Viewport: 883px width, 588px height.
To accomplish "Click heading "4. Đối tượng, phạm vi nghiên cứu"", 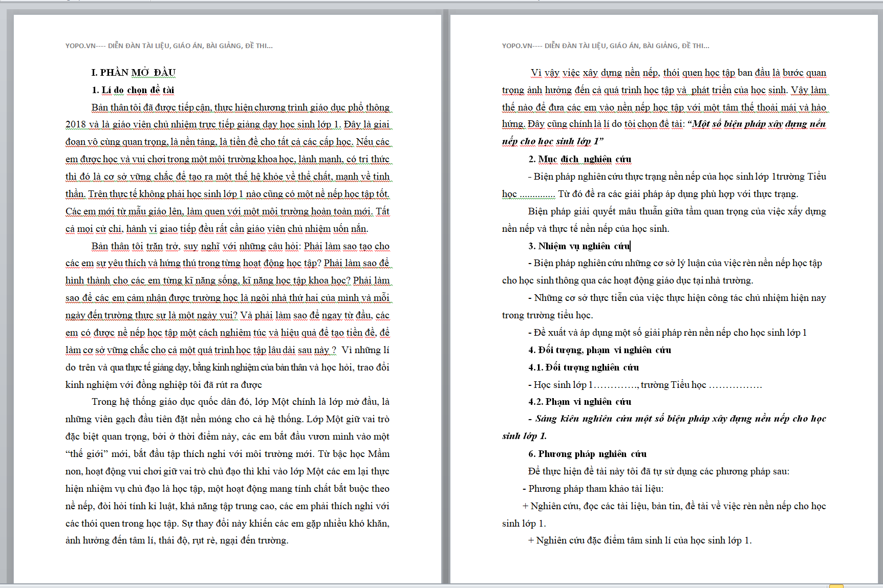I will 599,350.
